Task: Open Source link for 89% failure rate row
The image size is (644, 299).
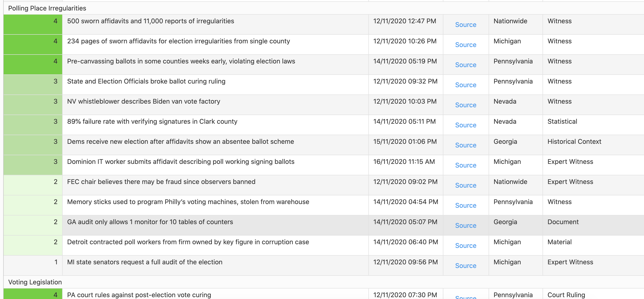Action: (466, 125)
